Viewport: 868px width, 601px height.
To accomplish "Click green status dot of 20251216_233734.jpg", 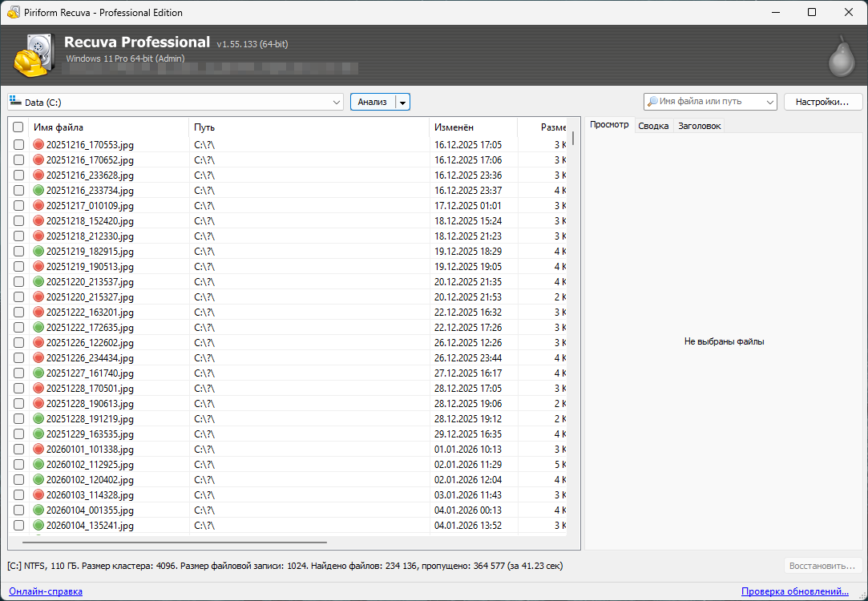I will click(38, 191).
